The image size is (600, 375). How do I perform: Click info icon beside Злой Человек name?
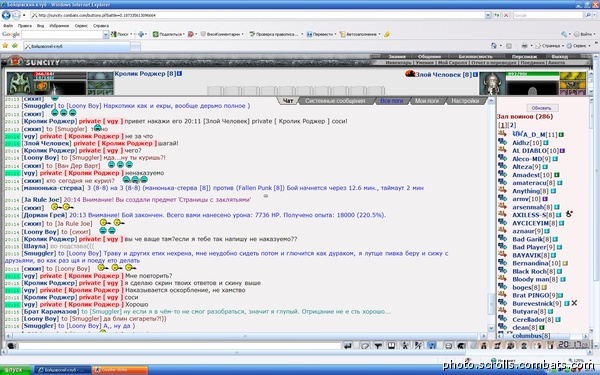[475, 74]
